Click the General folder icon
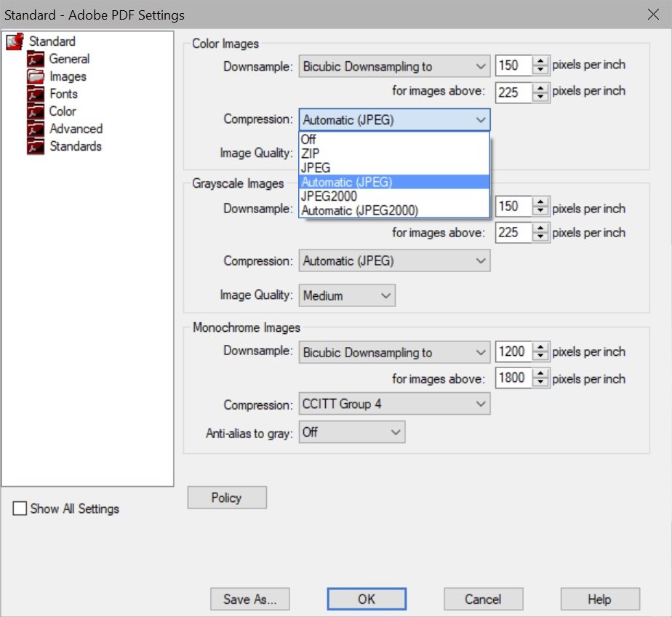The image size is (672, 617). [x=36, y=59]
